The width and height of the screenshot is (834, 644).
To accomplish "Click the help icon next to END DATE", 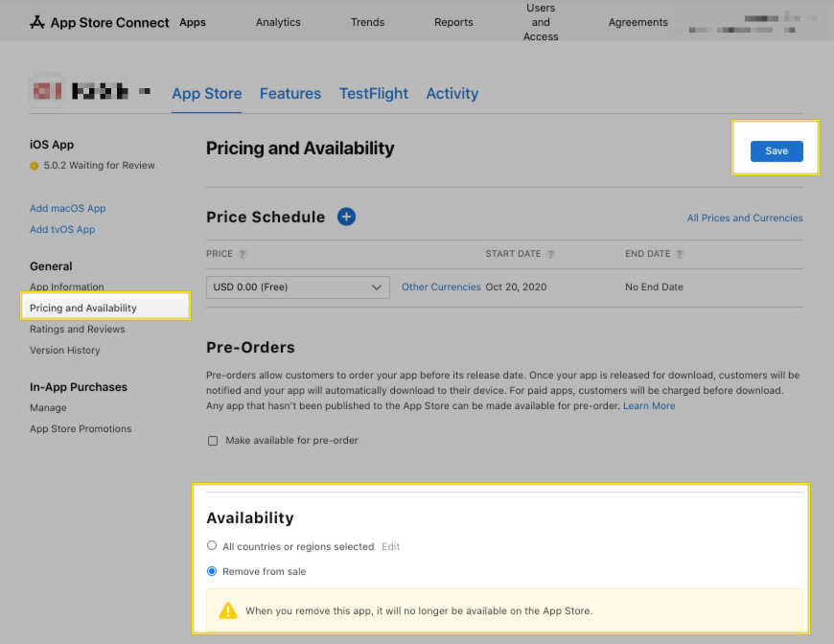I will pyautogui.click(x=680, y=255).
